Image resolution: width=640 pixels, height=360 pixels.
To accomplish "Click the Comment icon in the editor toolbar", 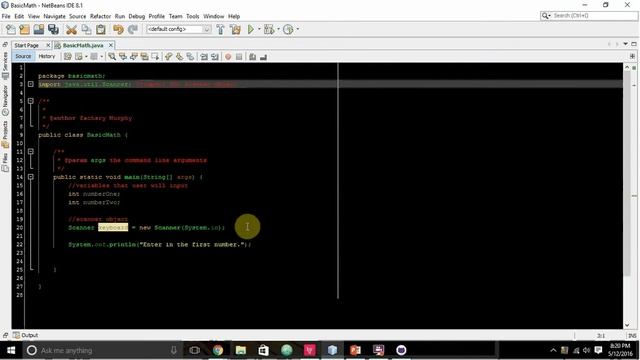I will coord(252,57).
